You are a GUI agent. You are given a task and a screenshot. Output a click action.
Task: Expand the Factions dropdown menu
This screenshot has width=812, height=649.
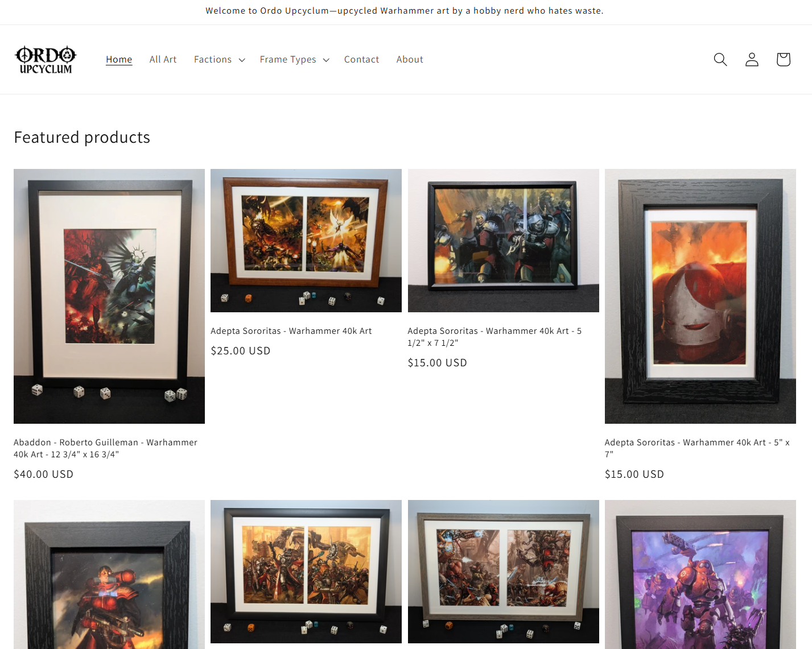point(219,59)
